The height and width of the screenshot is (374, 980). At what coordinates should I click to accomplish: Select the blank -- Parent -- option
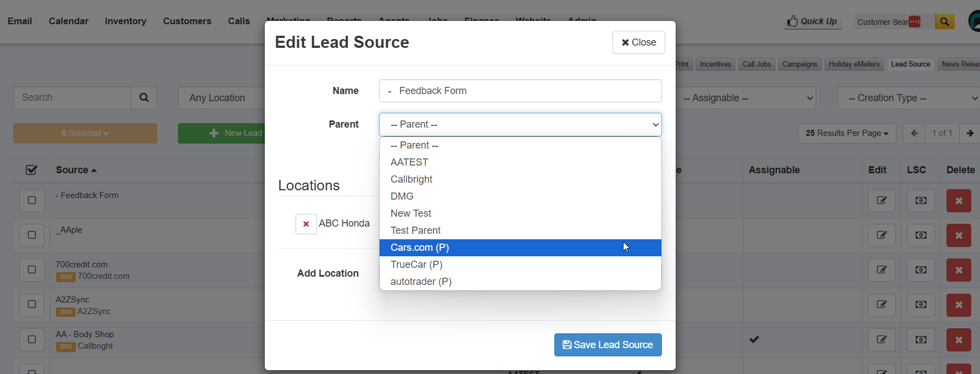520,145
